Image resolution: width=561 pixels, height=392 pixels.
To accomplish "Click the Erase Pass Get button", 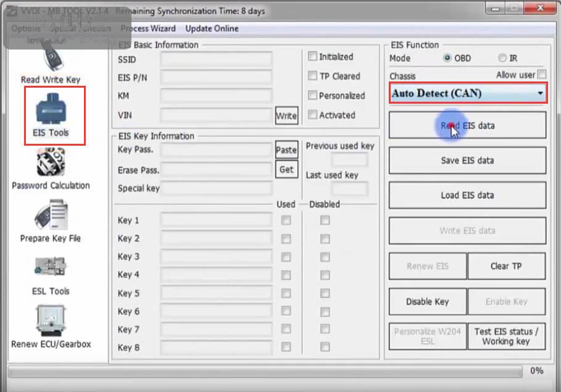I will [286, 169].
